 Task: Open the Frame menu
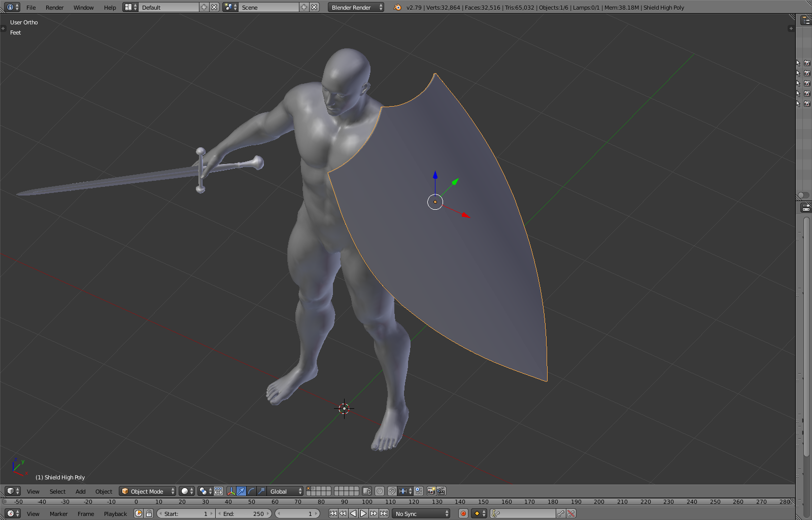86,514
